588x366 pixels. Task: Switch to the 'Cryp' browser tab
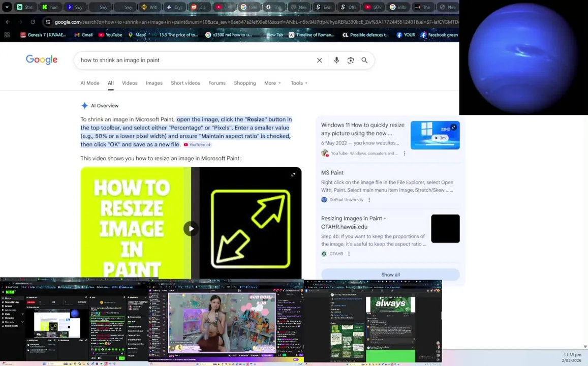174,7
